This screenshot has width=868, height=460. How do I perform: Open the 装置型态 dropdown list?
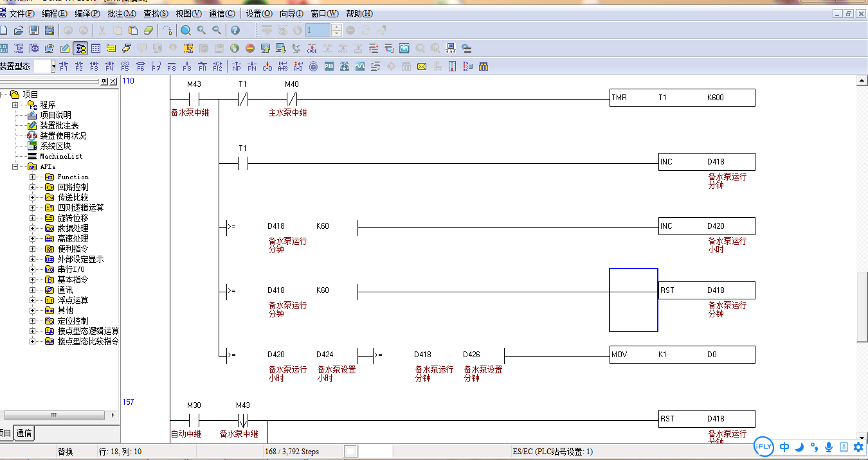53,66
